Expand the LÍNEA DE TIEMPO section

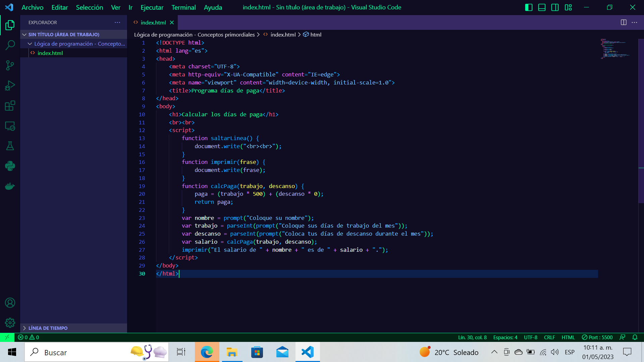tap(73, 328)
